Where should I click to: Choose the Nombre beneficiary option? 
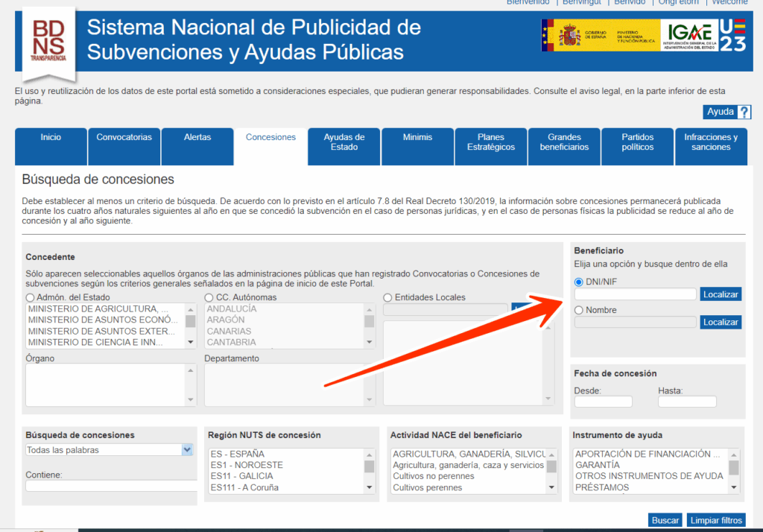pos(578,310)
